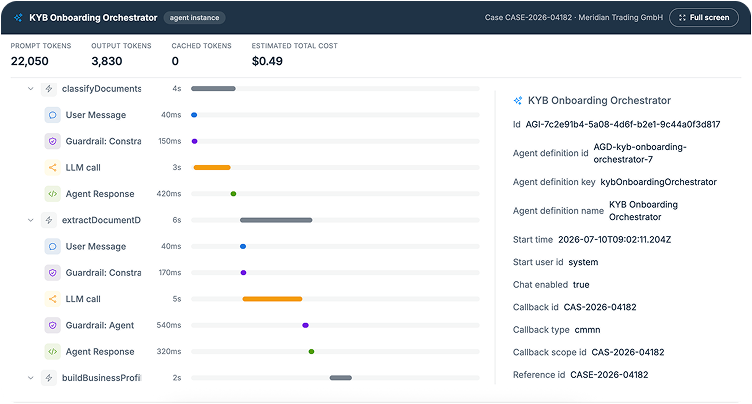Collapse the buildBusinessProfil step
This screenshot has height=404, width=752.
[x=31, y=378]
